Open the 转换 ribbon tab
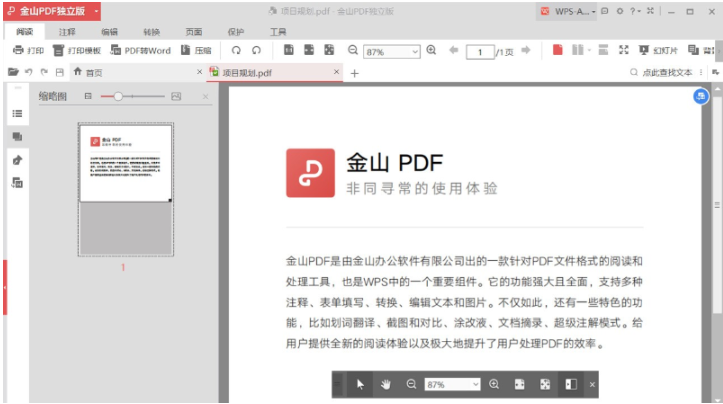Image resolution: width=723 pixels, height=404 pixels. click(151, 31)
